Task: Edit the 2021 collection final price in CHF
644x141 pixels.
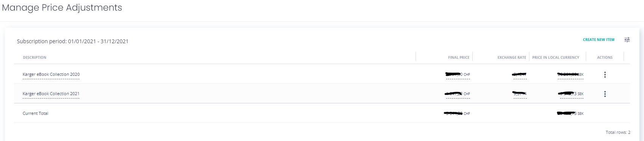Action: click(x=458, y=94)
